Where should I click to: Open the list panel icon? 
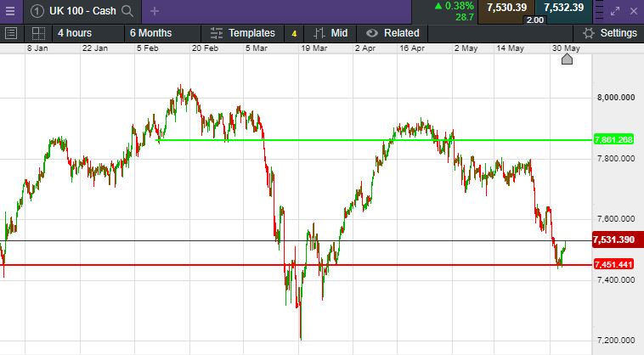coord(11,33)
